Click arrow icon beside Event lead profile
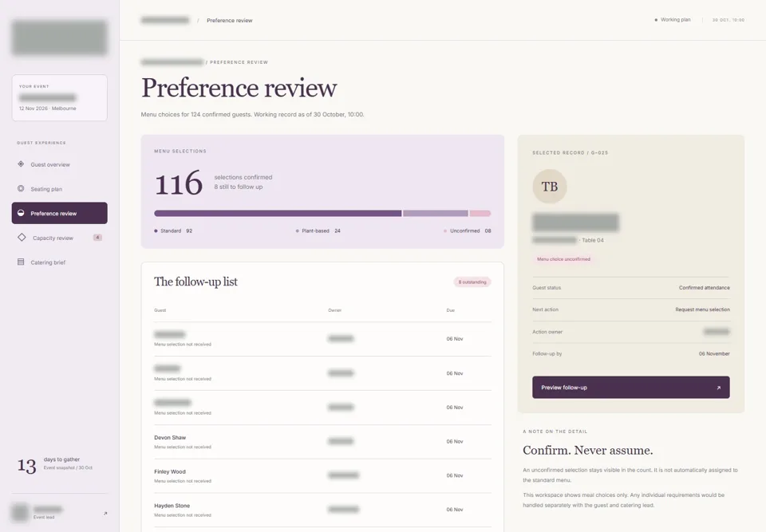The image size is (766, 532). (105, 514)
